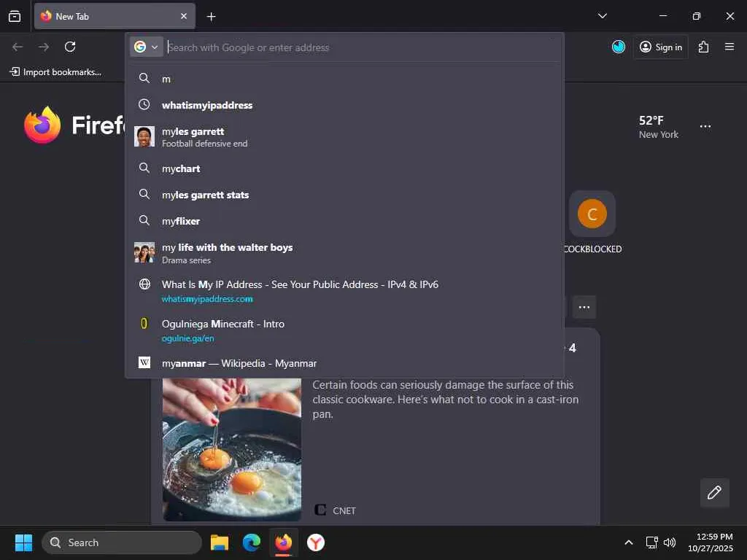Click the pencil customize page button

point(714,492)
